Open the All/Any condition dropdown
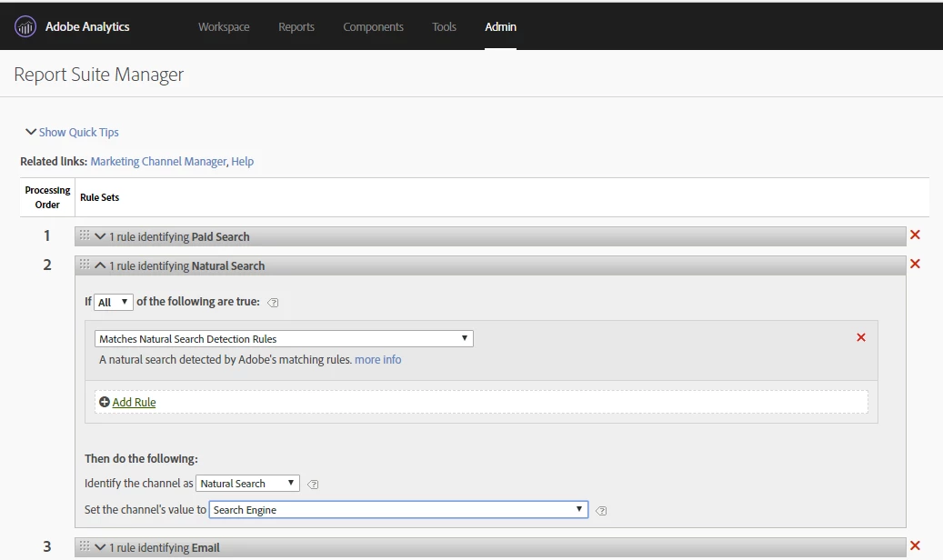Screen dimensions: 943x560 (x=113, y=302)
